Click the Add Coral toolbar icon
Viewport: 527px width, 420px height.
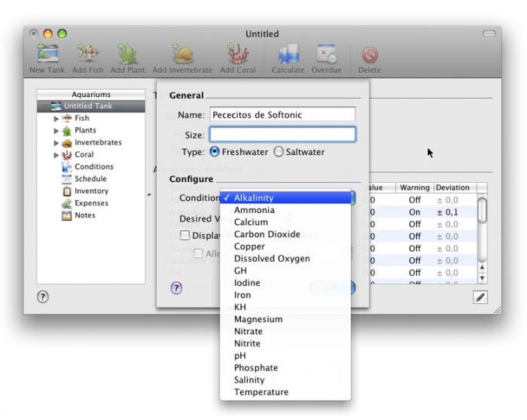coord(238,53)
